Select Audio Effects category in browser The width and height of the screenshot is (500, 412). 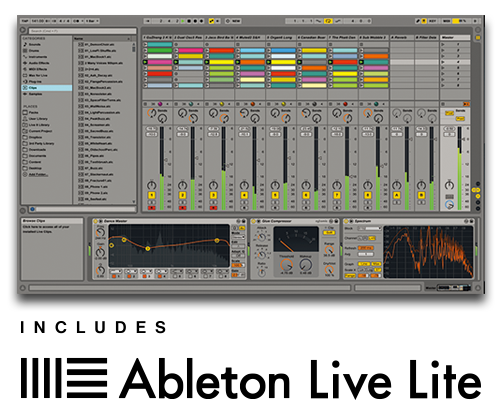tap(39, 63)
